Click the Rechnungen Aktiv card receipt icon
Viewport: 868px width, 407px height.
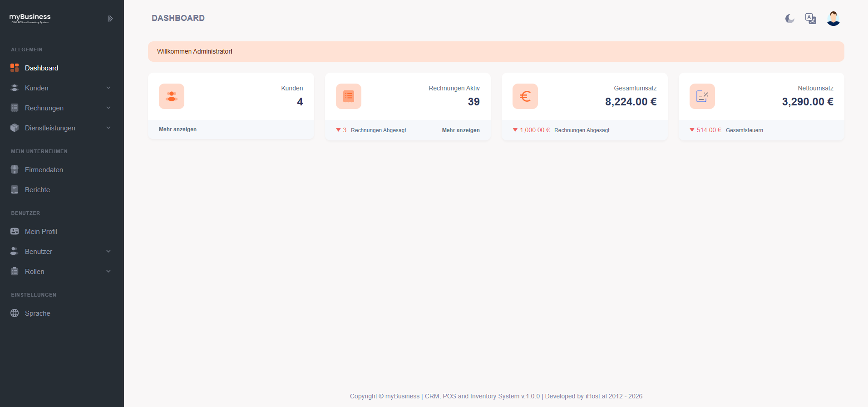[349, 96]
